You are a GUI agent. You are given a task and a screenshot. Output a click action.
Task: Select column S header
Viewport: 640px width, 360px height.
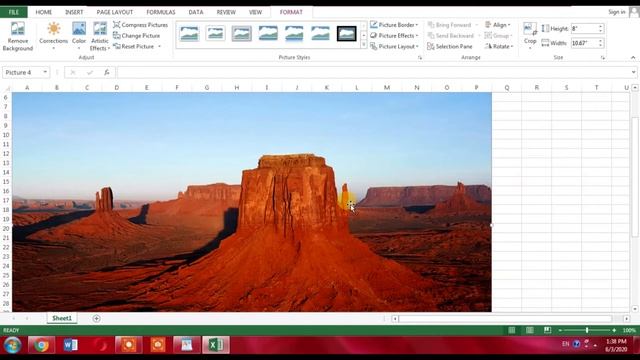pyautogui.click(x=567, y=88)
